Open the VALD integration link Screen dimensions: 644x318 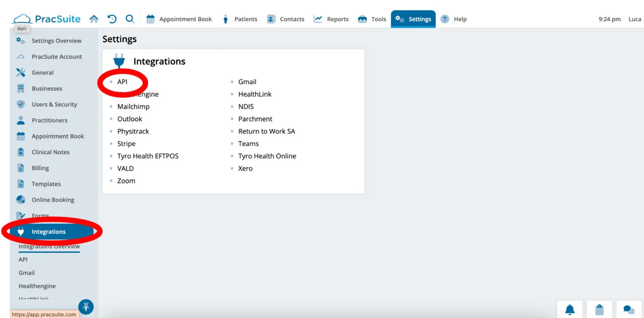(x=126, y=169)
